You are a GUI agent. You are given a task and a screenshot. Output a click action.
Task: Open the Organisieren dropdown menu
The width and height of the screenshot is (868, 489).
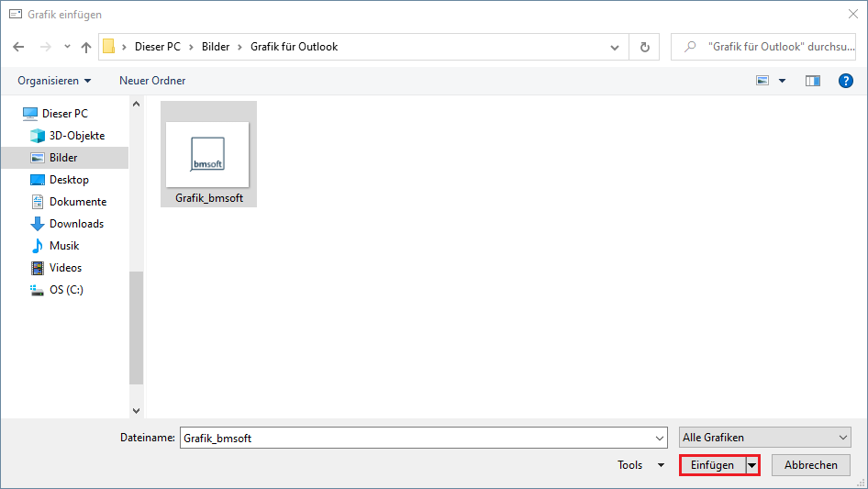[54, 81]
